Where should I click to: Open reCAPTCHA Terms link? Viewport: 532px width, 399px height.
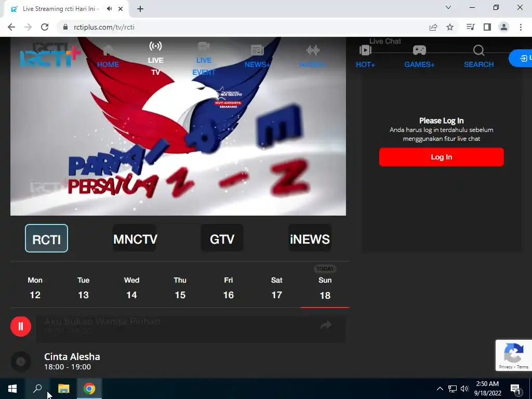click(523, 367)
